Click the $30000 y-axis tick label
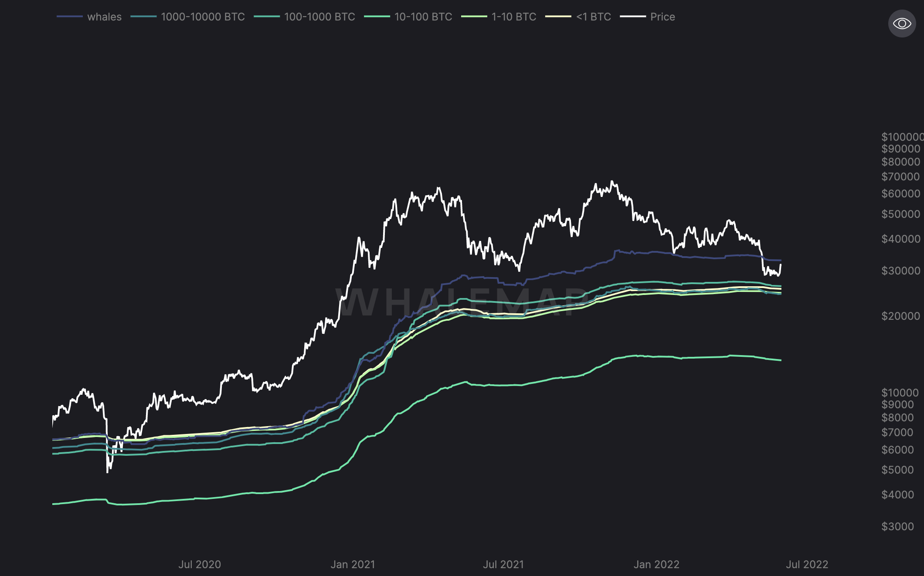The height and width of the screenshot is (576, 924). [x=900, y=271]
